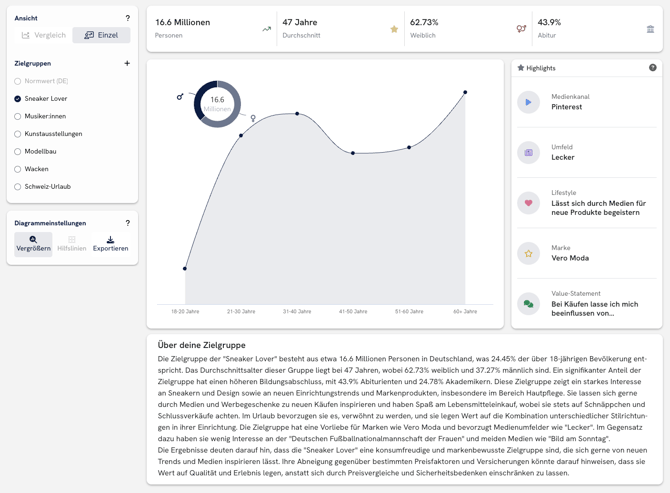The width and height of the screenshot is (670, 493).
Task: Click the 16.6 Millionen donut chart
Action: [217, 104]
